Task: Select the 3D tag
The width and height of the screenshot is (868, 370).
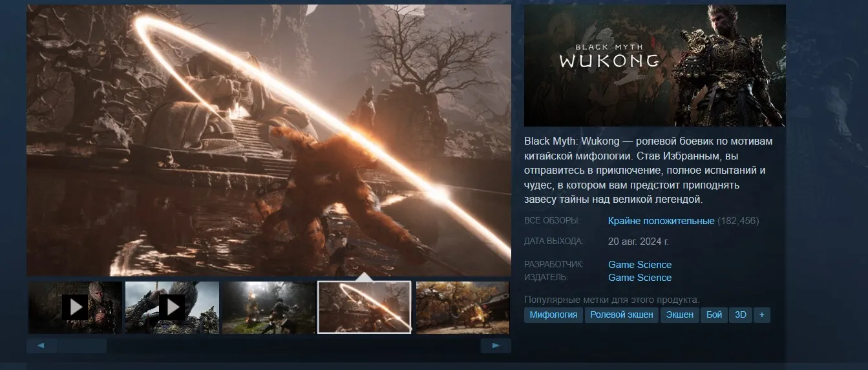Action: (x=741, y=315)
